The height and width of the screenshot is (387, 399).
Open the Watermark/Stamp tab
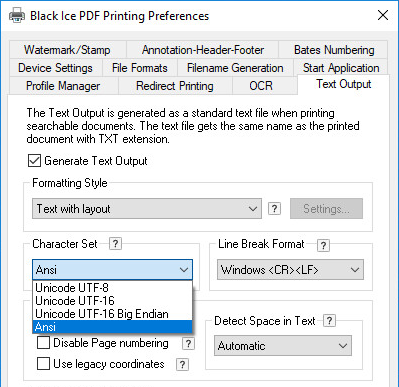[67, 50]
